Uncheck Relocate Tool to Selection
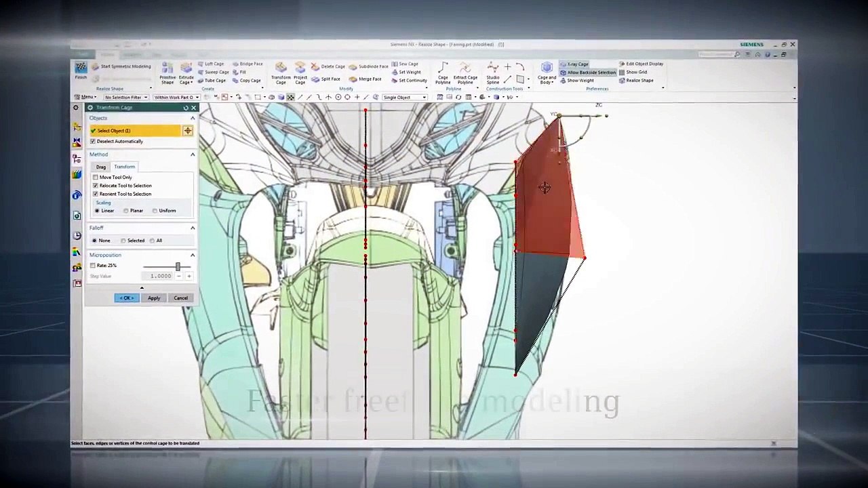Image resolution: width=868 pixels, height=488 pixels. [x=96, y=185]
